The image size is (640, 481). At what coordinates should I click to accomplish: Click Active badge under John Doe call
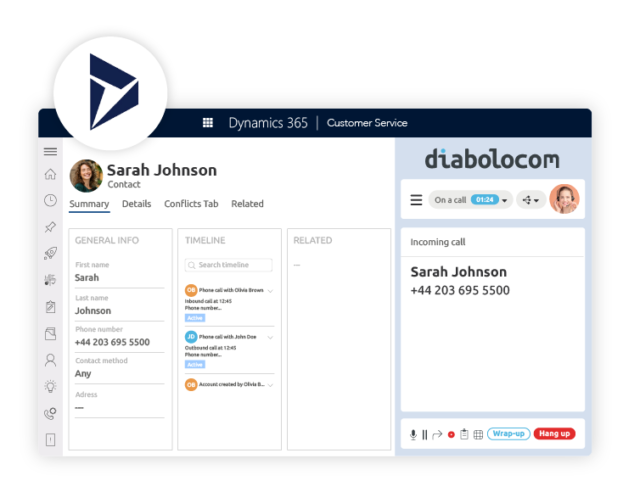click(195, 365)
